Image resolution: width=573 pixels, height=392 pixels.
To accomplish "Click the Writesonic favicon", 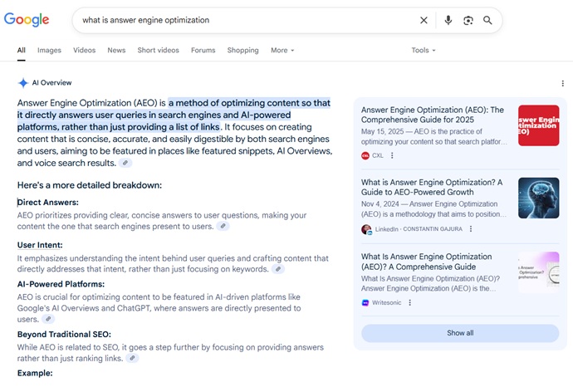I will point(365,302).
